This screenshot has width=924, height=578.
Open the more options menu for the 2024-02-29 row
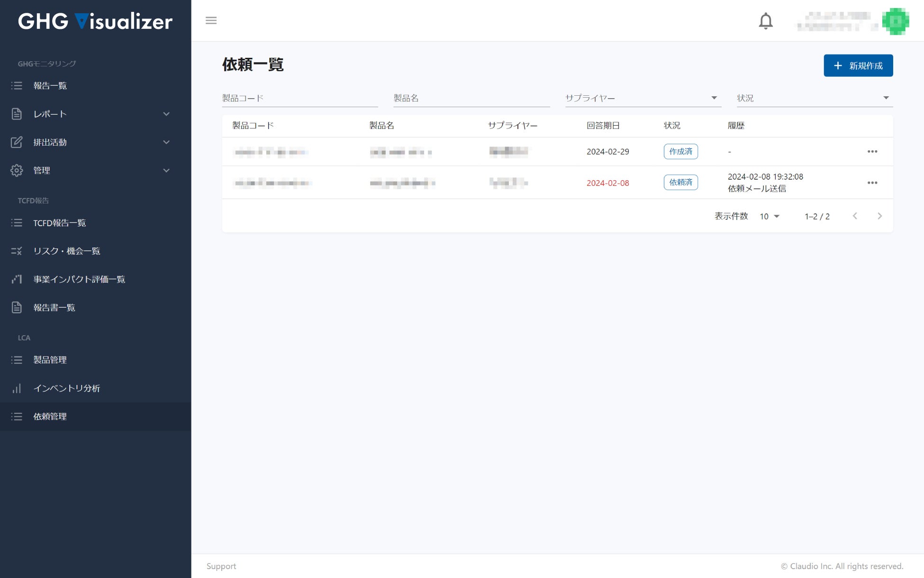pyautogui.click(x=872, y=152)
